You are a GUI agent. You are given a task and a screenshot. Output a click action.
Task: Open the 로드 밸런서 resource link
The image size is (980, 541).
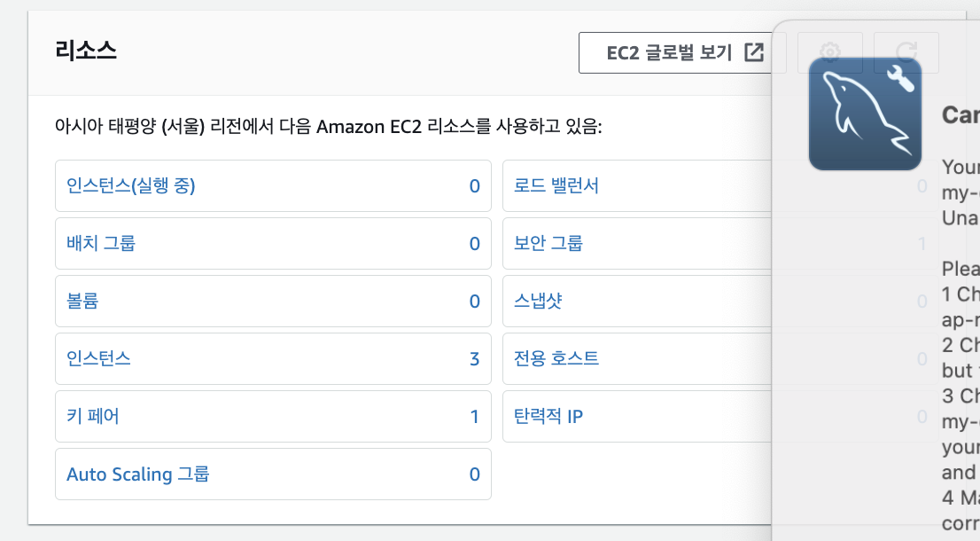556,186
